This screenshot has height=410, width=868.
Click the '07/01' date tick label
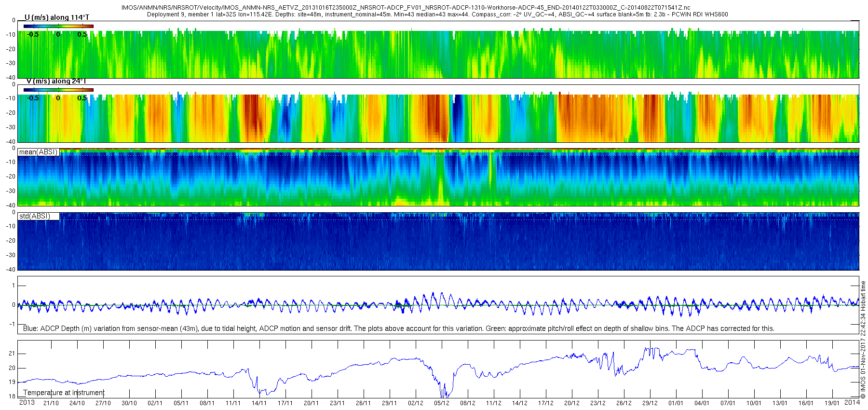click(x=728, y=403)
